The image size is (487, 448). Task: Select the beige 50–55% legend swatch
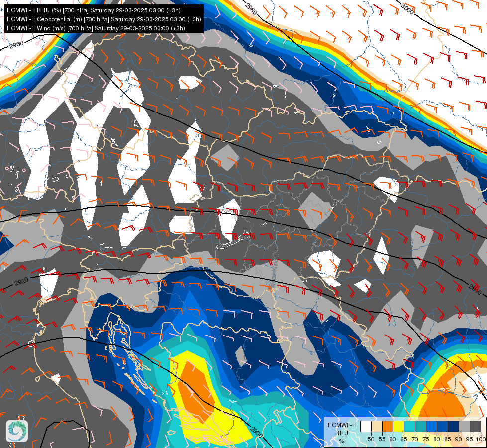click(x=377, y=426)
